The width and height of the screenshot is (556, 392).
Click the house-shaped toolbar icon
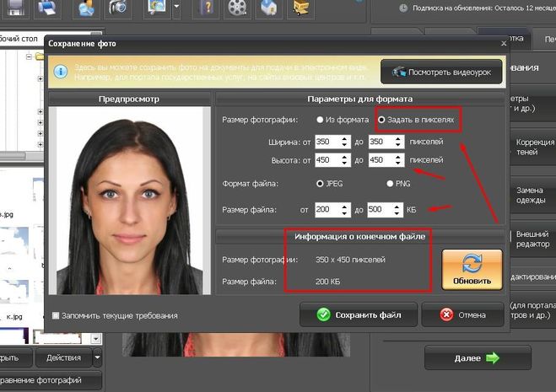[x=267, y=8]
